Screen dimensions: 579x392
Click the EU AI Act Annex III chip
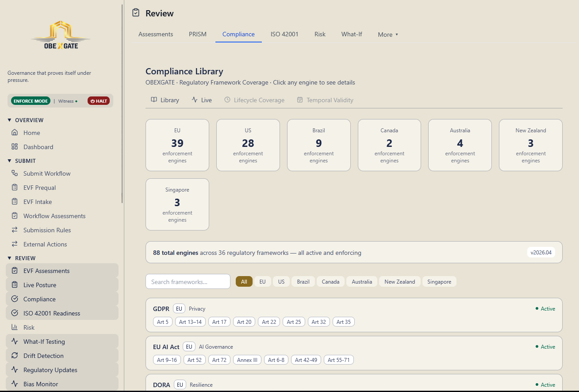click(x=247, y=360)
